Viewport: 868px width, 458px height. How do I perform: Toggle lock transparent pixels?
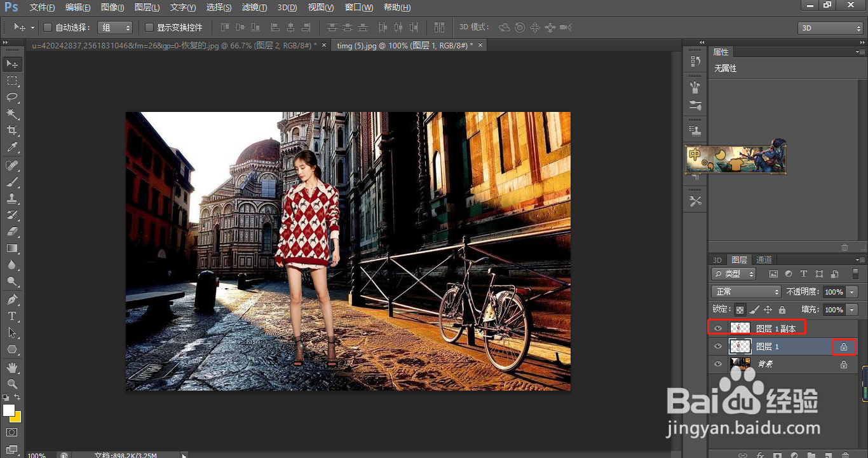tap(740, 310)
